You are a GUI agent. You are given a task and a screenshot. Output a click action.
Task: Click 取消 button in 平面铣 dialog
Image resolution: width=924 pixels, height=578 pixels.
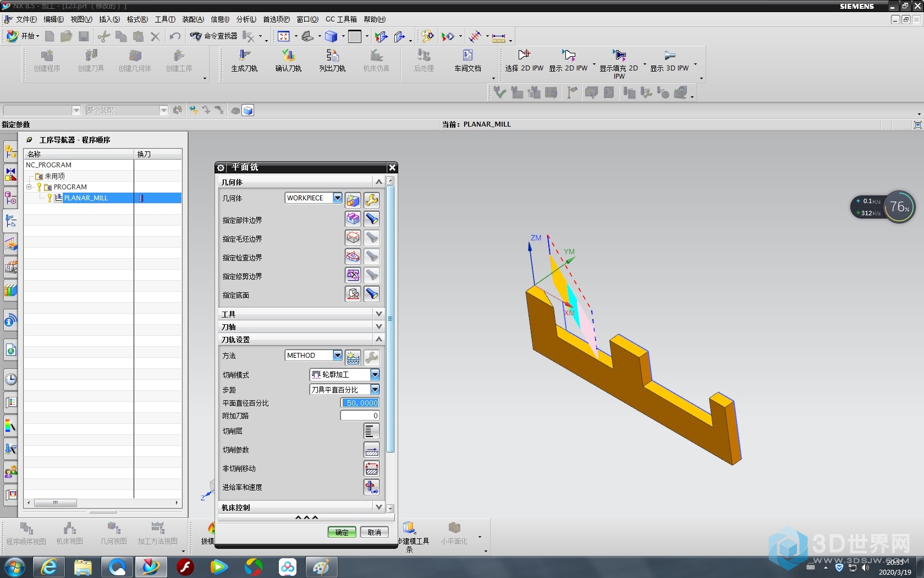pos(375,532)
